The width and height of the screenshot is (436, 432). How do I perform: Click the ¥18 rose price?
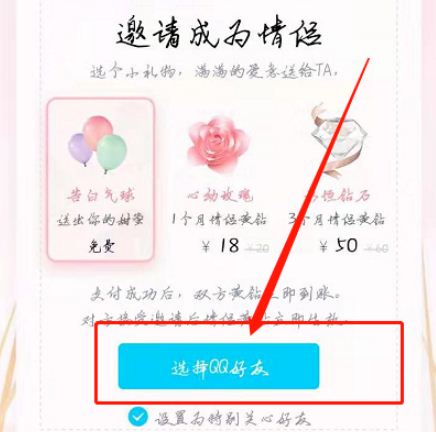point(220,246)
